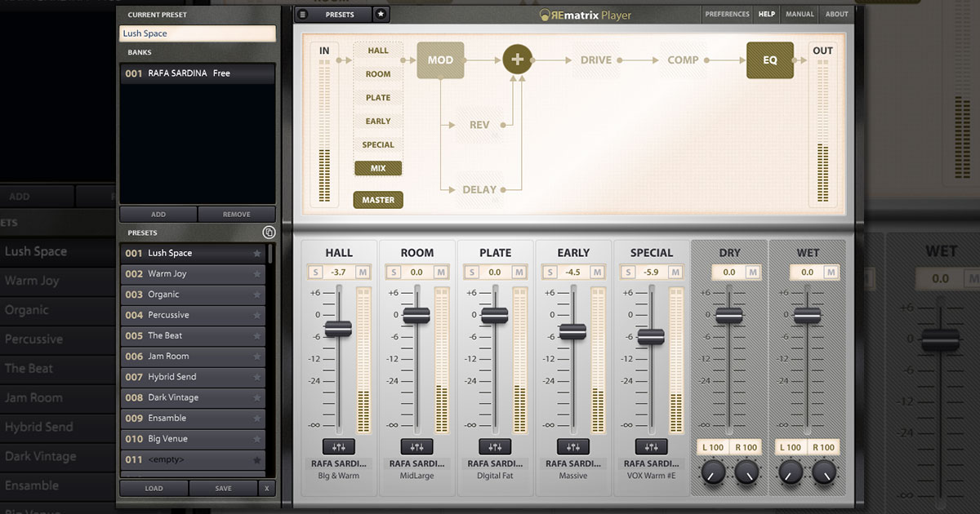Image resolution: width=980 pixels, height=514 pixels.
Task: Favorite the Warm Joy preset star
Action: [x=256, y=274]
